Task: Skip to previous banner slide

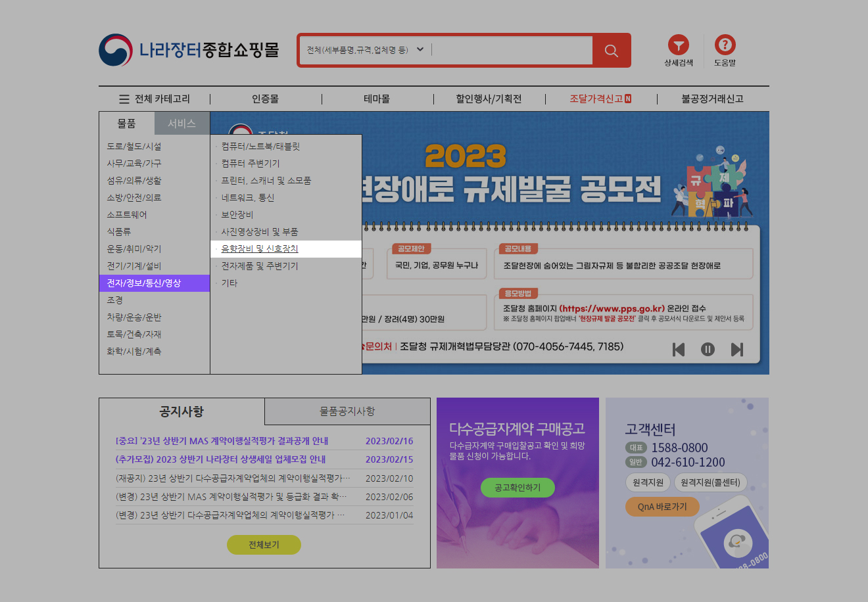Action: (679, 350)
